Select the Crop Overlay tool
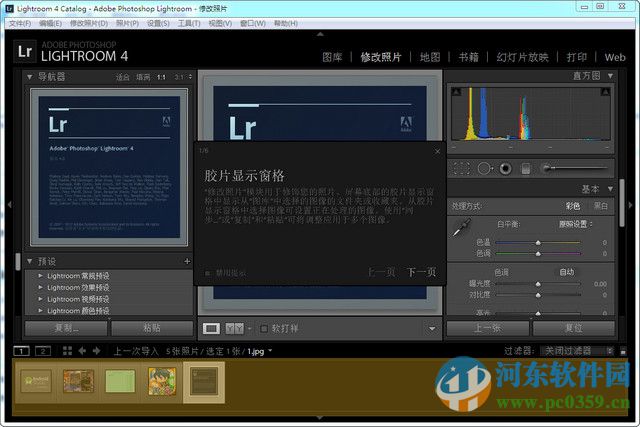 point(461,168)
